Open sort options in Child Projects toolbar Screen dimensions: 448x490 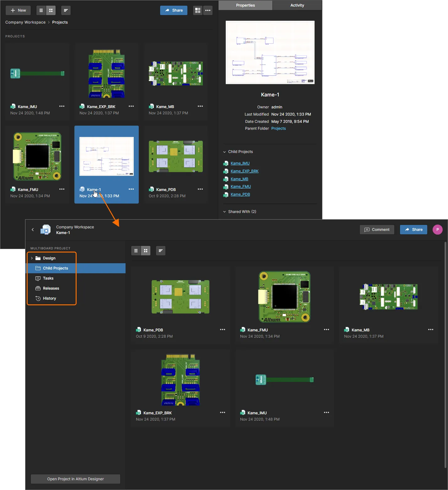(x=160, y=251)
